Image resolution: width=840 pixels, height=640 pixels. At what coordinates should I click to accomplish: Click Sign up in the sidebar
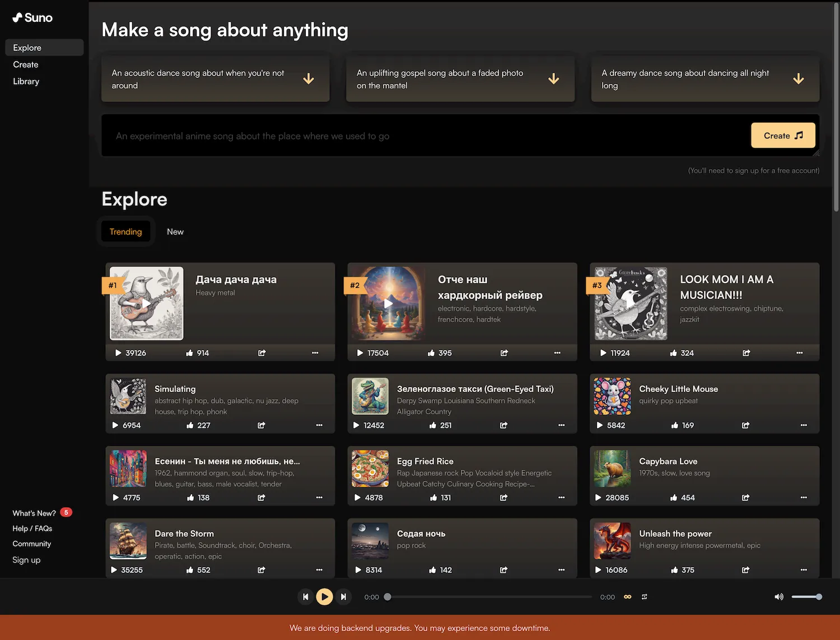pyautogui.click(x=26, y=560)
